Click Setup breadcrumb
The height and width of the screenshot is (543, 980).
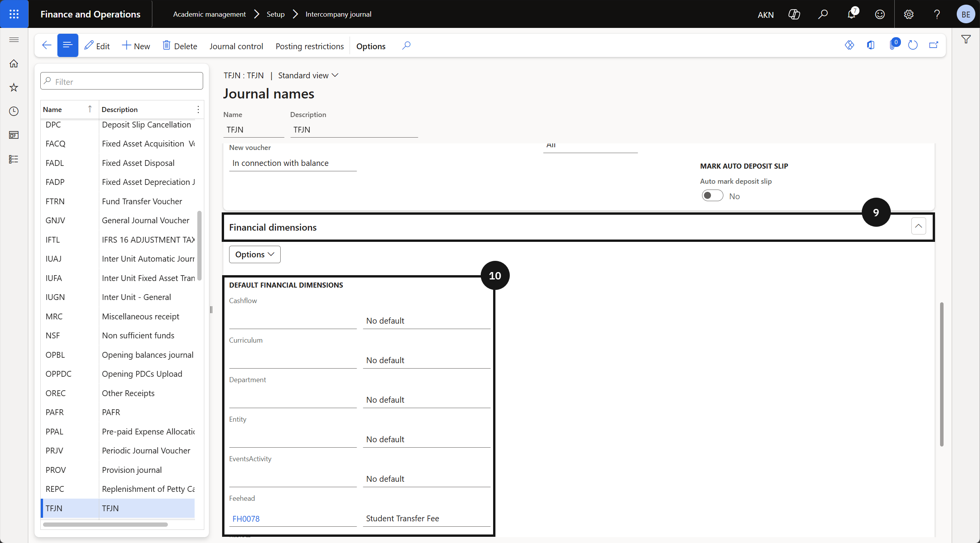click(276, 14)
